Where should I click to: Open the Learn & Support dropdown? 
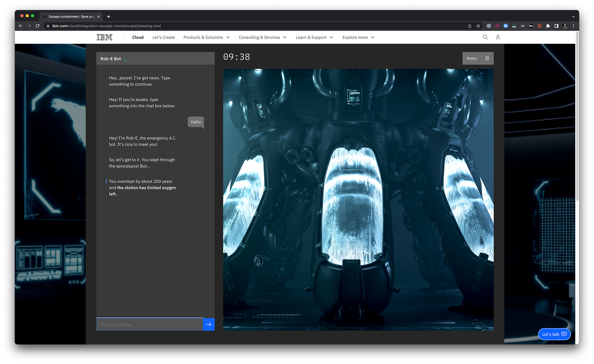tap(314, 37)
